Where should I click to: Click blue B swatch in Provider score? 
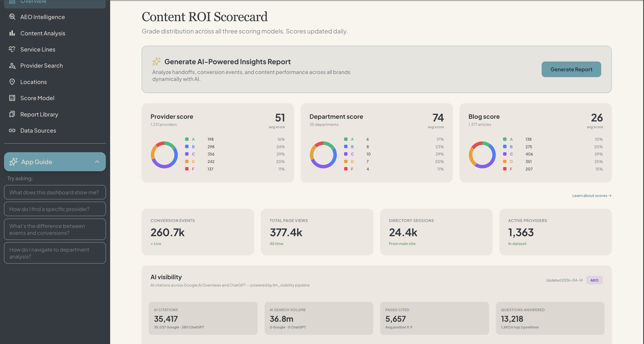click(187, 147)
